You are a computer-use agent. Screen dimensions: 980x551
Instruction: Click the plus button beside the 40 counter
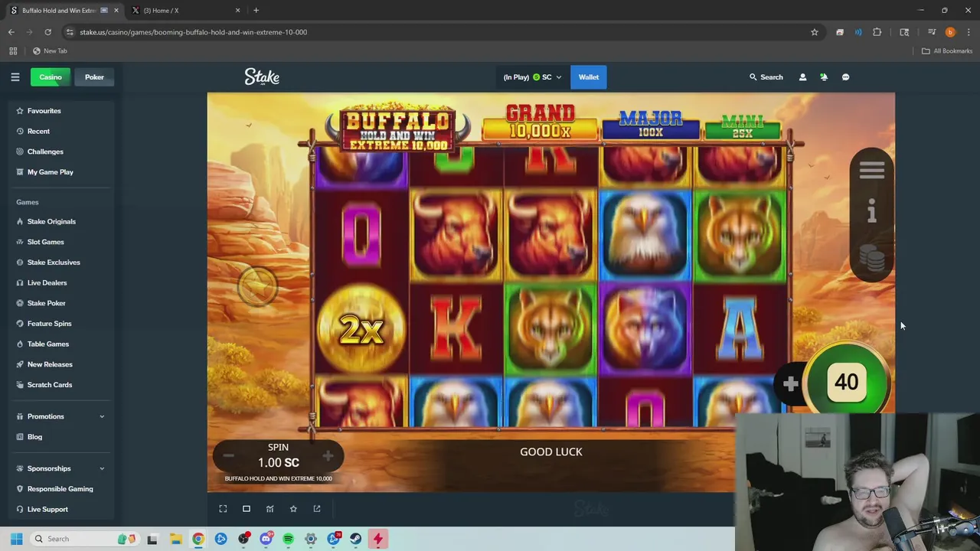[x=791, y=383]
